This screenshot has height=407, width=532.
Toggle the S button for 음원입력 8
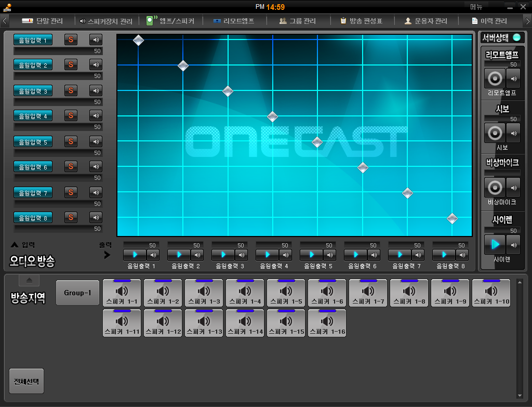point(71,218)
